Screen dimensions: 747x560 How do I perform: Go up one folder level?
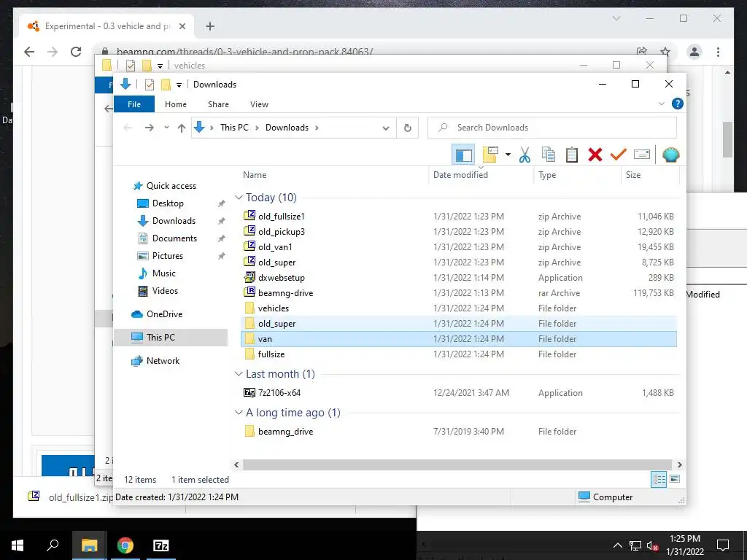pyautogui.click(x=181, y=128)
